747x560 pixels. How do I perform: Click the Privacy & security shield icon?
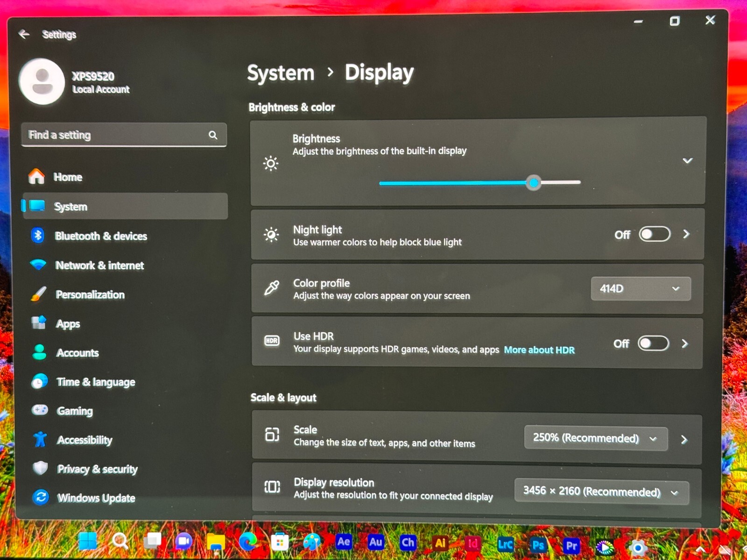click(41, 468)
